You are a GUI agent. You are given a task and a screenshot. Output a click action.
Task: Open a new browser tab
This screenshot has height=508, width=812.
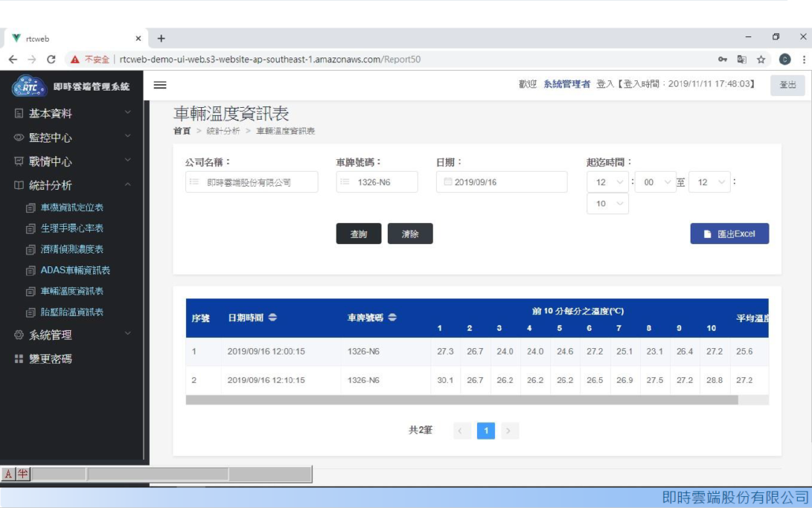pyautogui.click(x=161, y=39)
